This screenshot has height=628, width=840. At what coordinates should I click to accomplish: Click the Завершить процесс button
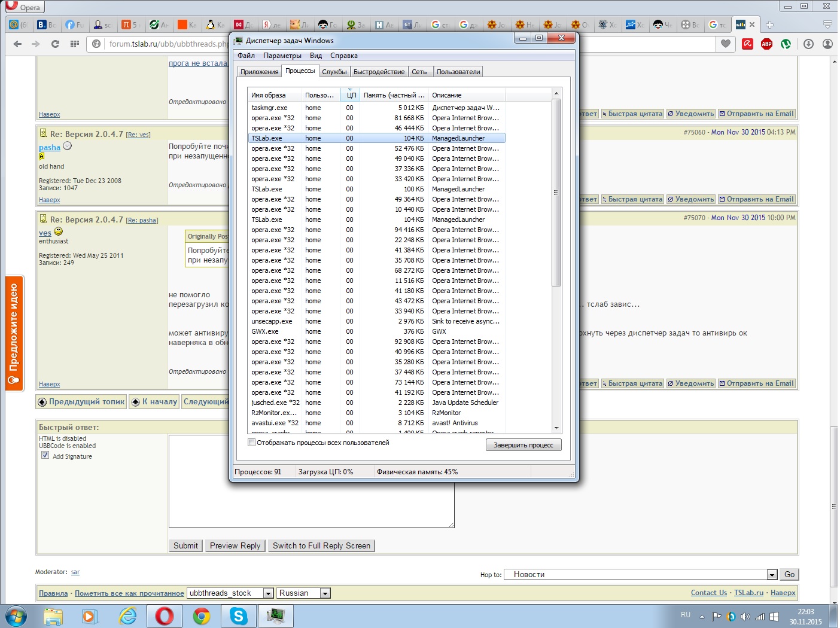[523, 445]
